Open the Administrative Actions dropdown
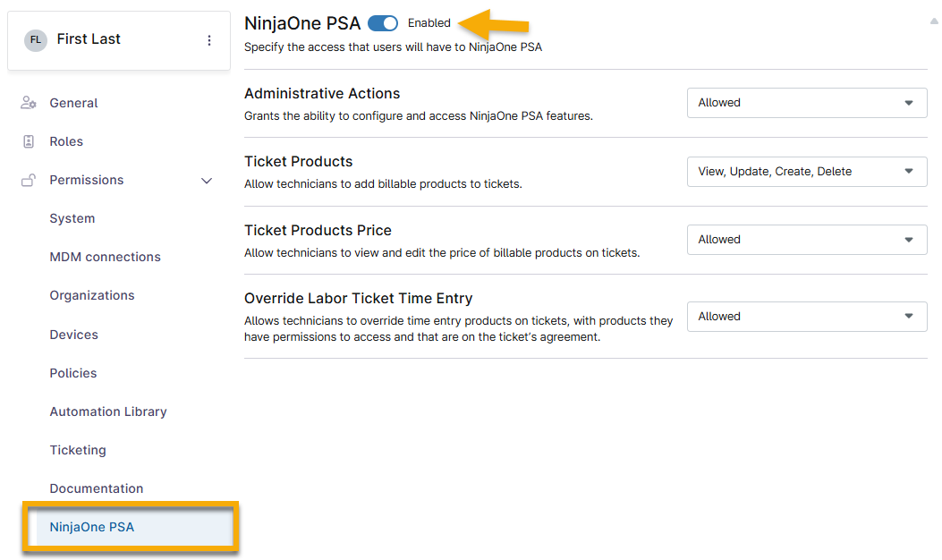Viewport: 942px width, 560px height. [806, 103]
